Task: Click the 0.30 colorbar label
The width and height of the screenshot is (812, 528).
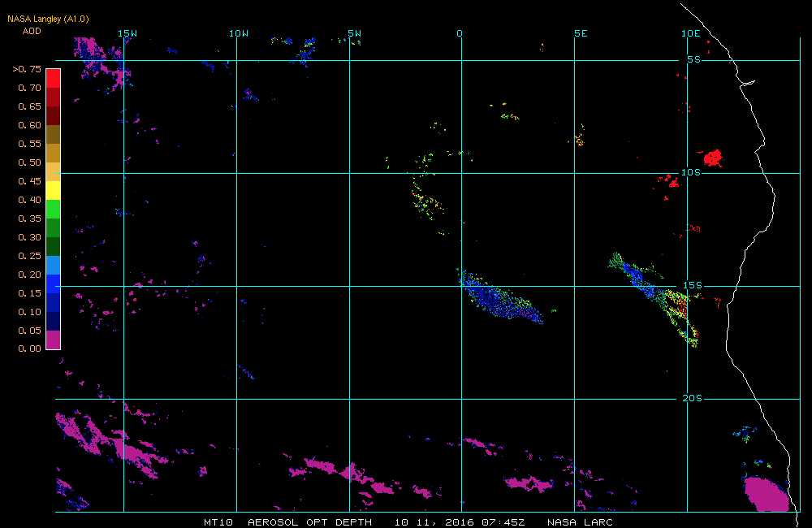Action: (x=29, y=237)
